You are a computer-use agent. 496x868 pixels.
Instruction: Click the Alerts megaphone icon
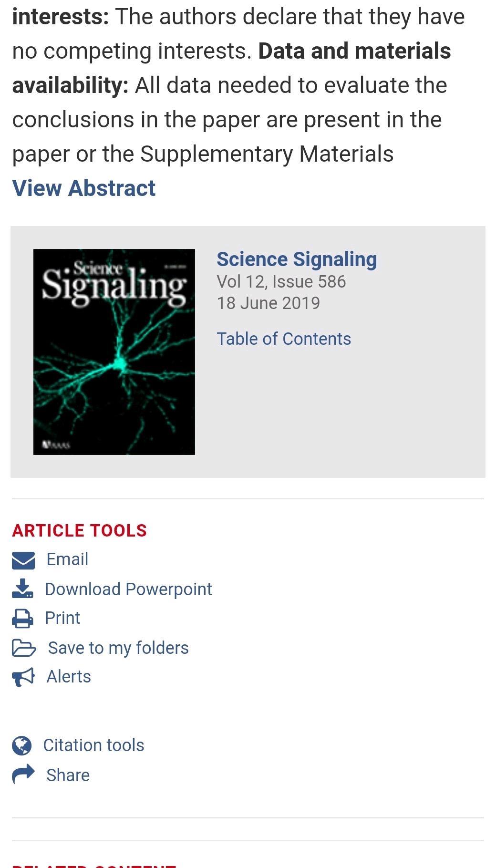pyautogui.click(x=23, y=677)
